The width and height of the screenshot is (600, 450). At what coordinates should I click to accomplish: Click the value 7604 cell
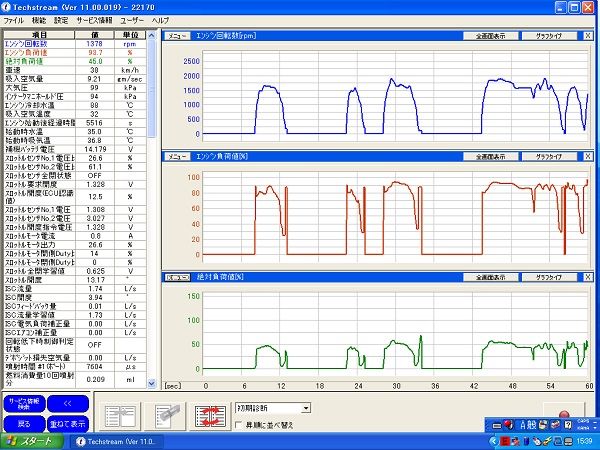point(95,367)
